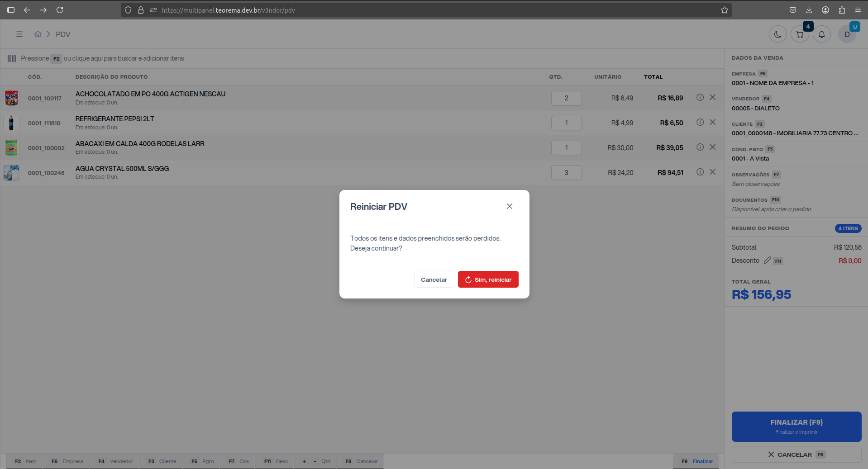Click the PDV breadcrumb label

pyautogui.click(x=63, y=34)
